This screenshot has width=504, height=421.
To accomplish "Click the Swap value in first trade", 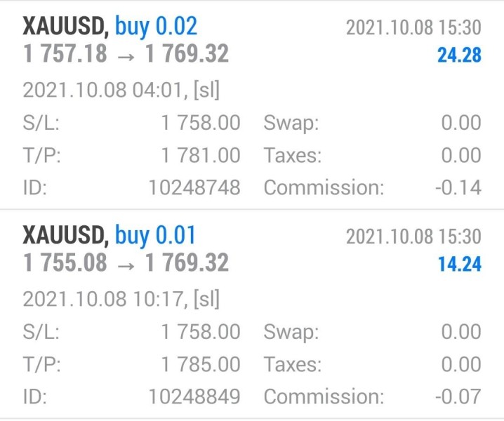I will 461,123.
